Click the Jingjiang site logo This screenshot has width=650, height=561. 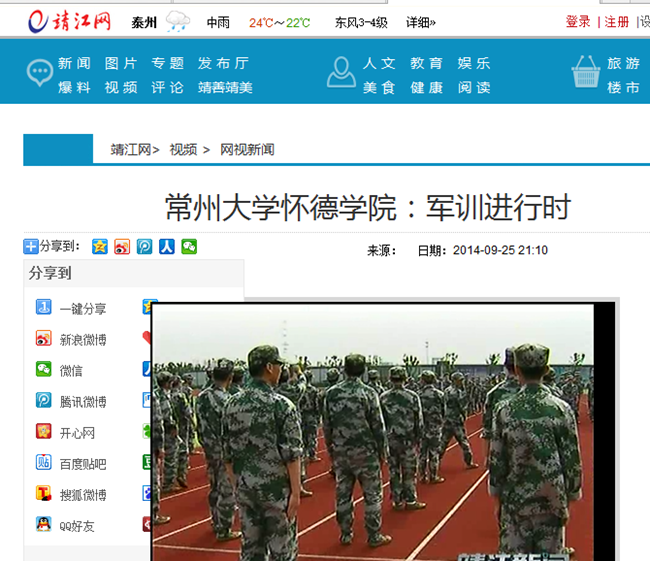(69, 21)
